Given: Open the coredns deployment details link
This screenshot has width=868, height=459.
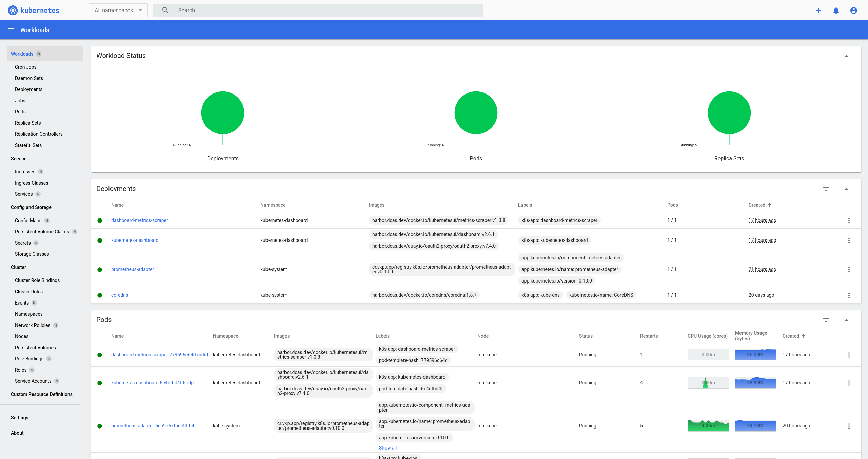Looking at the screenshot, I should tap(119, 295).
